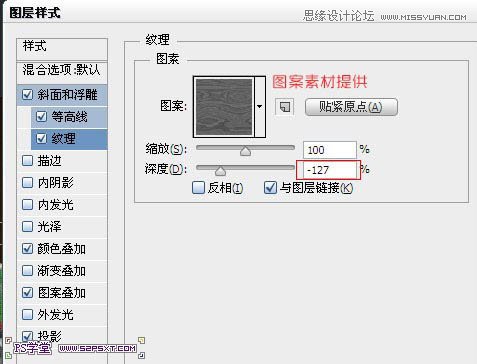Image resolution: width=477 pixels, height=364 pixels.
Task: Open the 渐变叠加 gradient overlay settings label
Action: coord(61,271)
